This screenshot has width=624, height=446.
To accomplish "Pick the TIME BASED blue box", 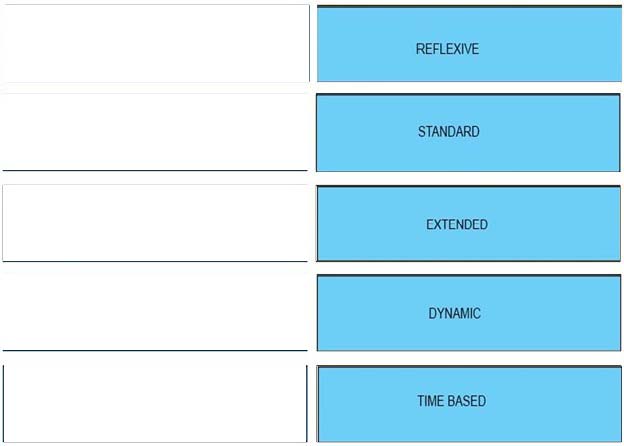I will (469, 404).
